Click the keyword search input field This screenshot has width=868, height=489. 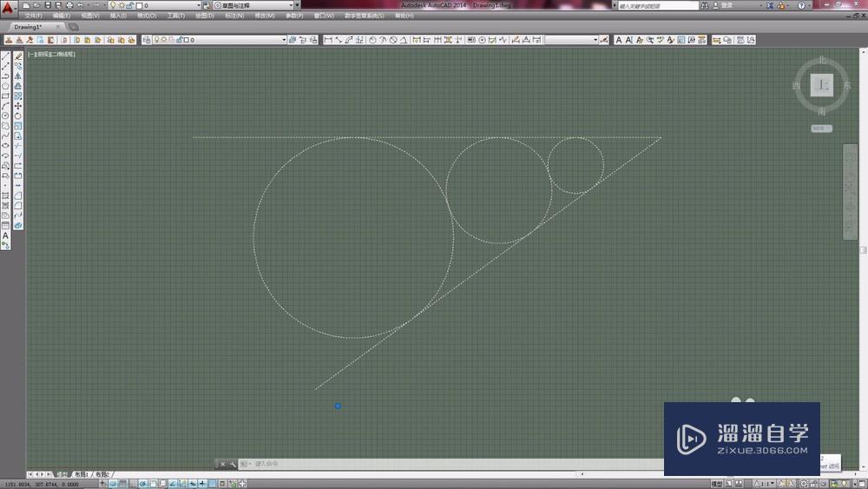click(x=658, y=5)
